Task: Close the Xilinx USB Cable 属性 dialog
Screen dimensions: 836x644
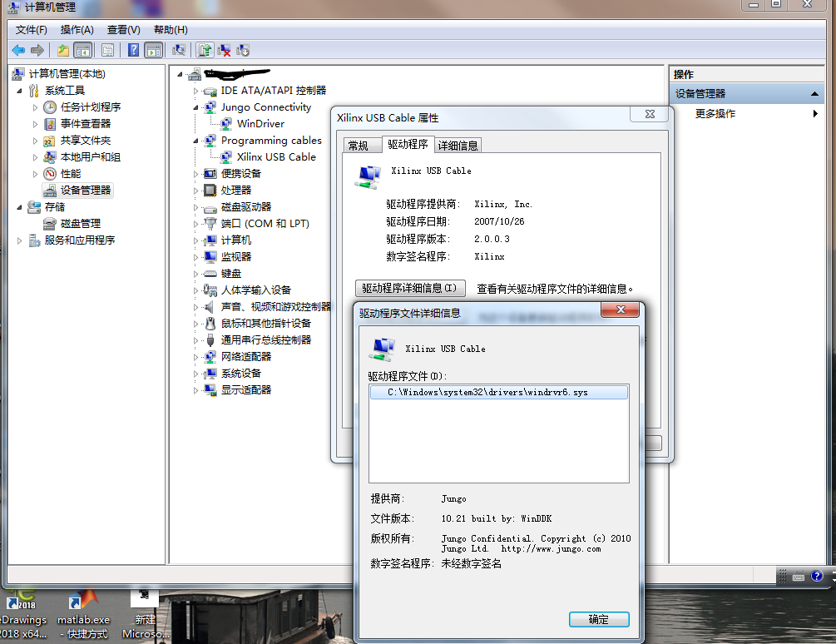Action: click(x=650, y=114)
